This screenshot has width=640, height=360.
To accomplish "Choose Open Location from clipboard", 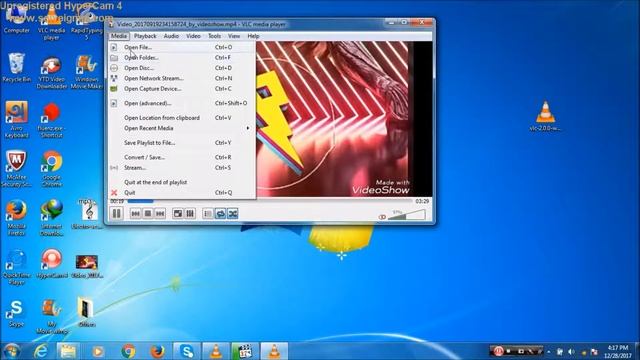I will click(182, 118).
